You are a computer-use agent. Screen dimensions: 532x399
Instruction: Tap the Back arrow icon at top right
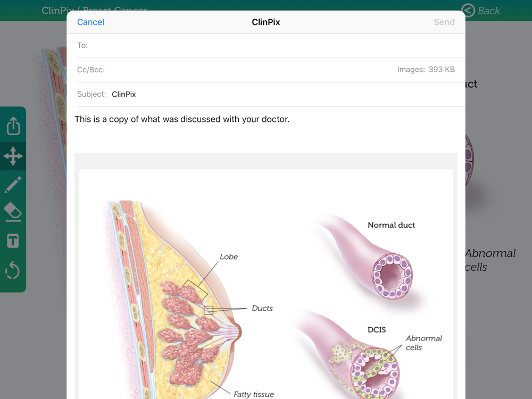click(x=469, y=11)
